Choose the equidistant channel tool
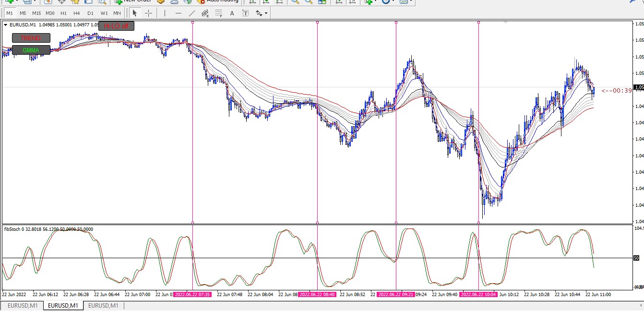The height and width of the screenshot is (311, 644). tap(205, 13)
